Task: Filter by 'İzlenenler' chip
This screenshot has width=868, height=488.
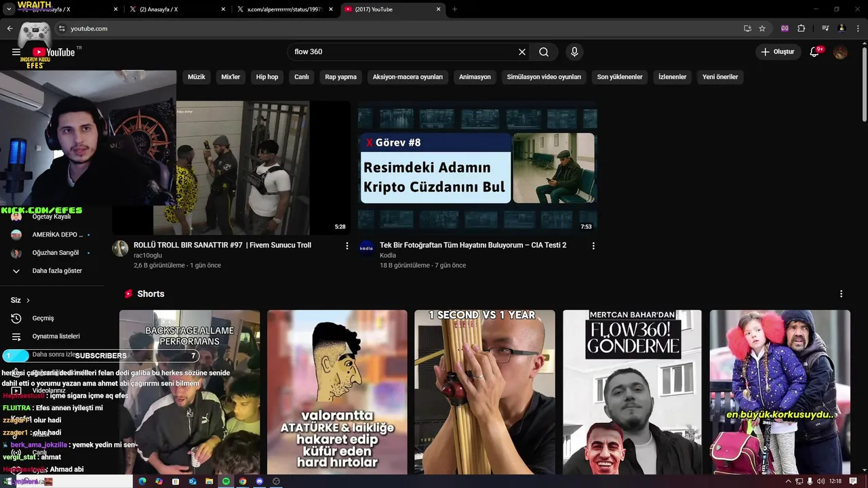Action: pyautogui.click(x=673, y=77)
